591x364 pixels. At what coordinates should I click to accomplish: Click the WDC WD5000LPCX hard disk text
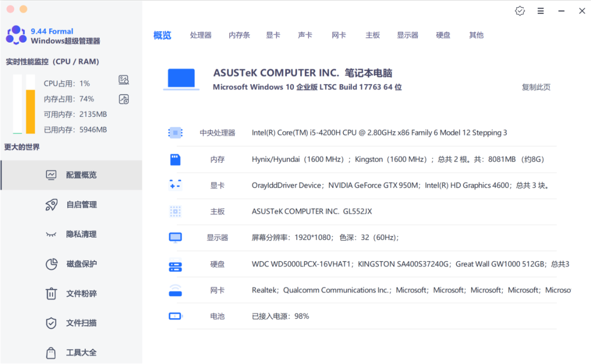[301, 264]
